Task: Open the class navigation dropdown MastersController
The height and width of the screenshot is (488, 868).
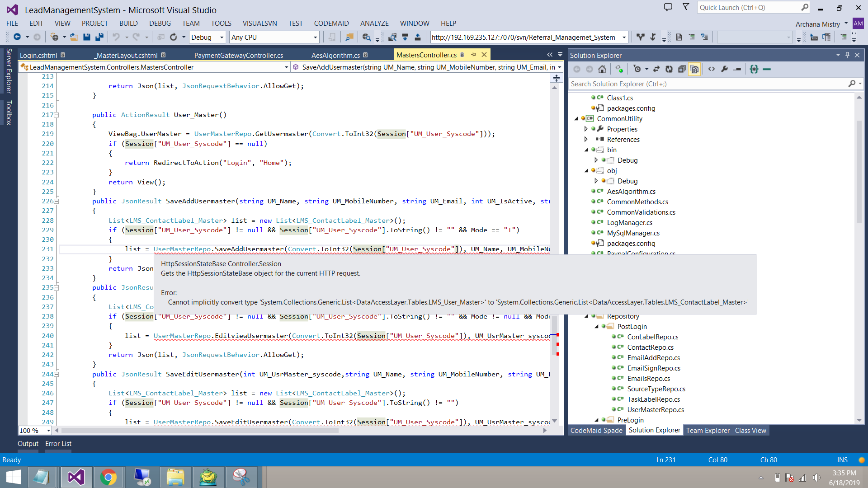Action: [x=154, y=67]
